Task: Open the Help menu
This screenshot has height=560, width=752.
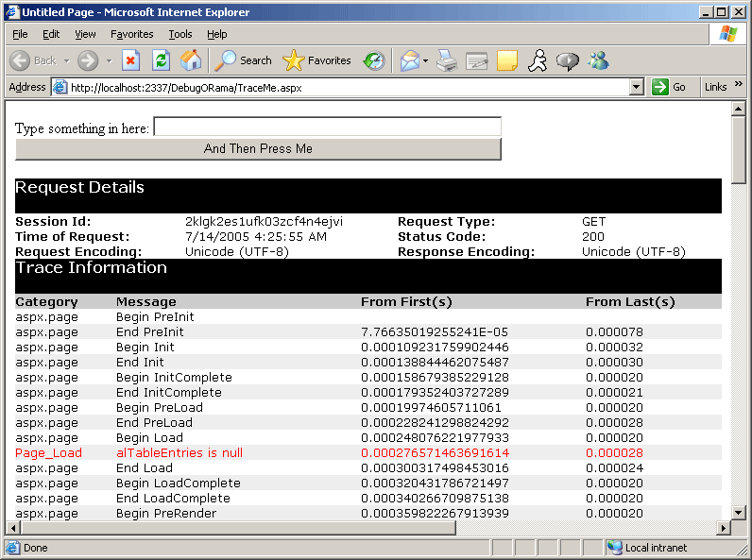Action: (216, 34)
